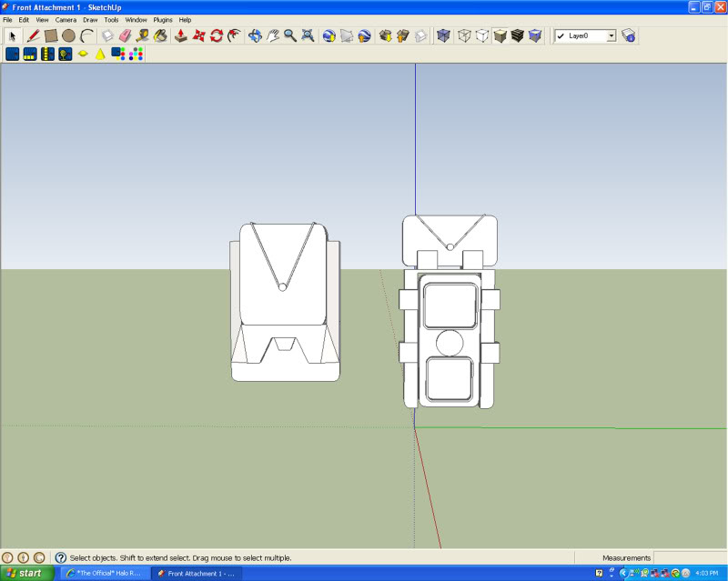The image size is (728, 581).
Task: Click the third round status bar icon
Action: (x=39, y=557)
